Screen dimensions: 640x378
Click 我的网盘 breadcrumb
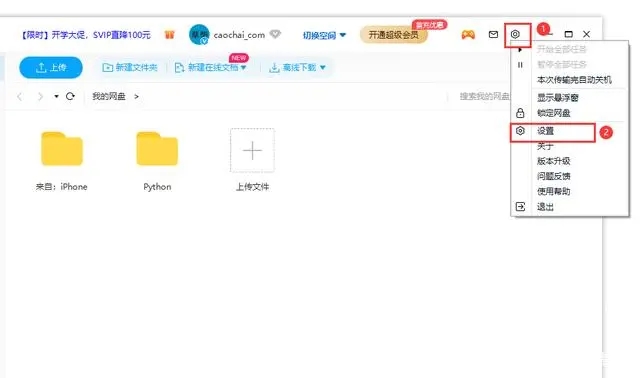click(x=109, y=96)
